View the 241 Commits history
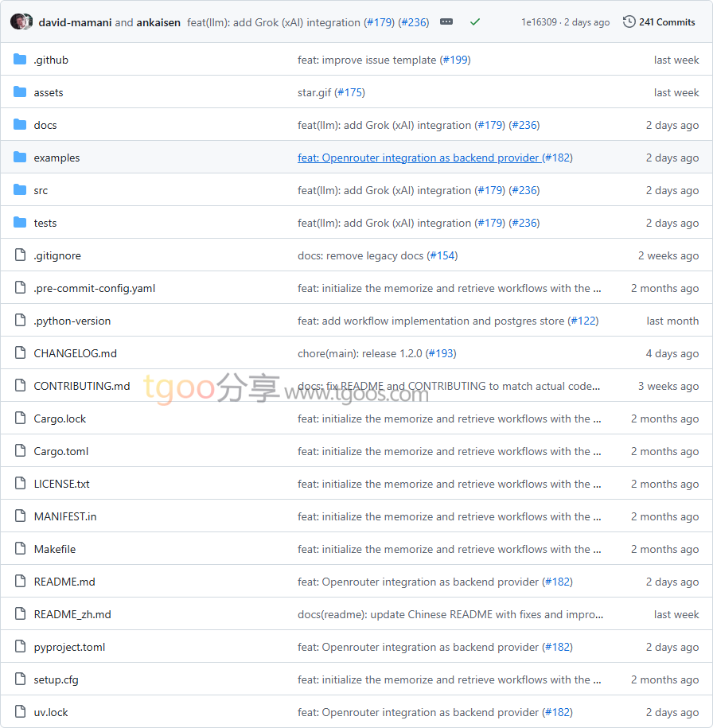Screen dimensions: 713x728 tap(666, 22)
